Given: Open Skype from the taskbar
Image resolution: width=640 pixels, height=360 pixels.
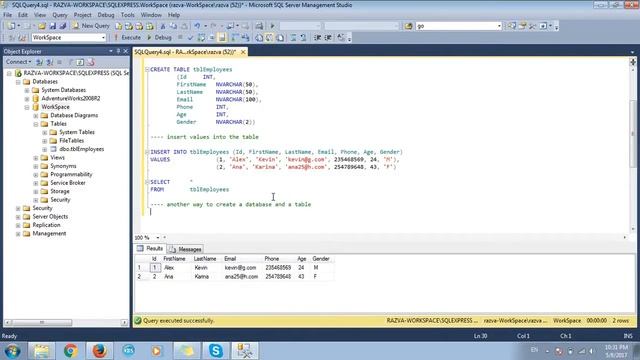Looking at the screenshot, I should point(215,351).
